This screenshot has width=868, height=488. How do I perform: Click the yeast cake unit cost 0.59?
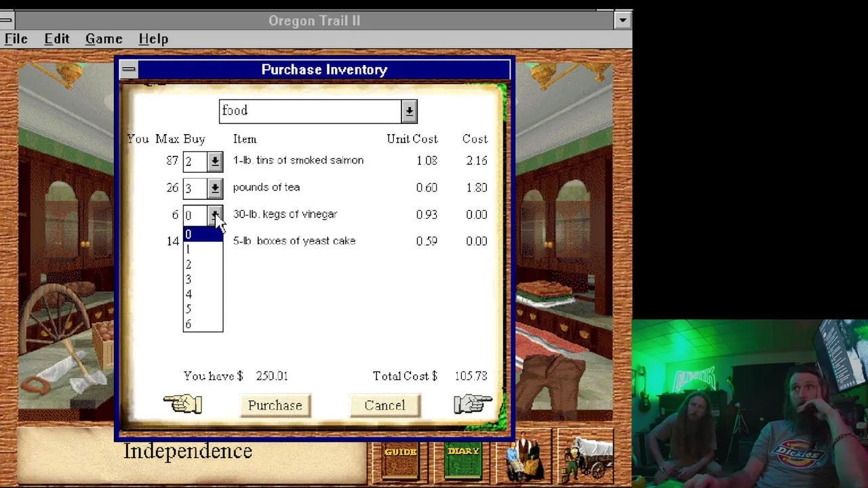tap(427, 241)
